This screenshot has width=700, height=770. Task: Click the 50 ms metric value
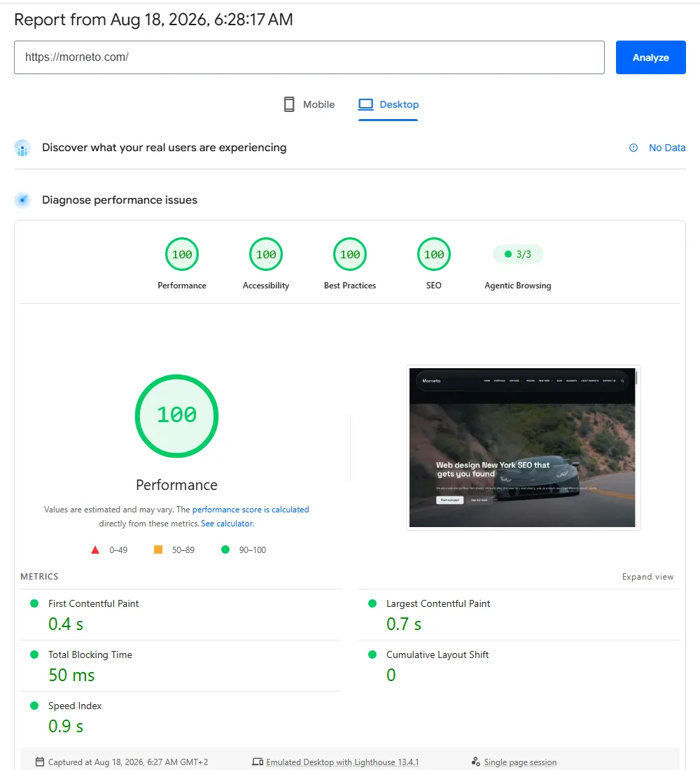71,675
